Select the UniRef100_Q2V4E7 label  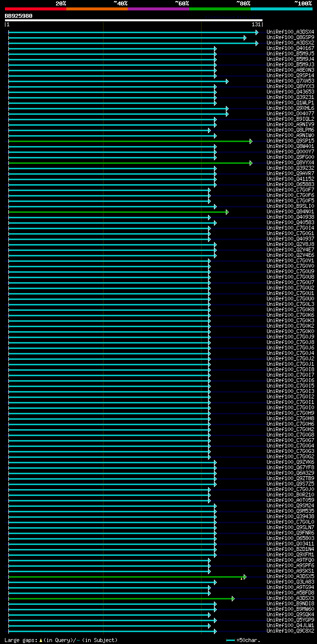pyautogui.click(x=290, y=250)
